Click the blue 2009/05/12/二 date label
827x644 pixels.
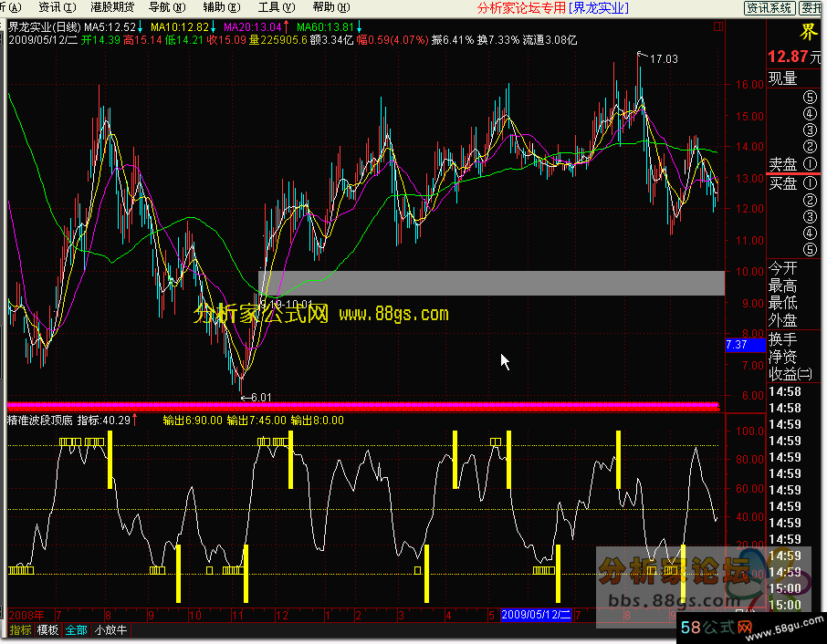(536, 615)
